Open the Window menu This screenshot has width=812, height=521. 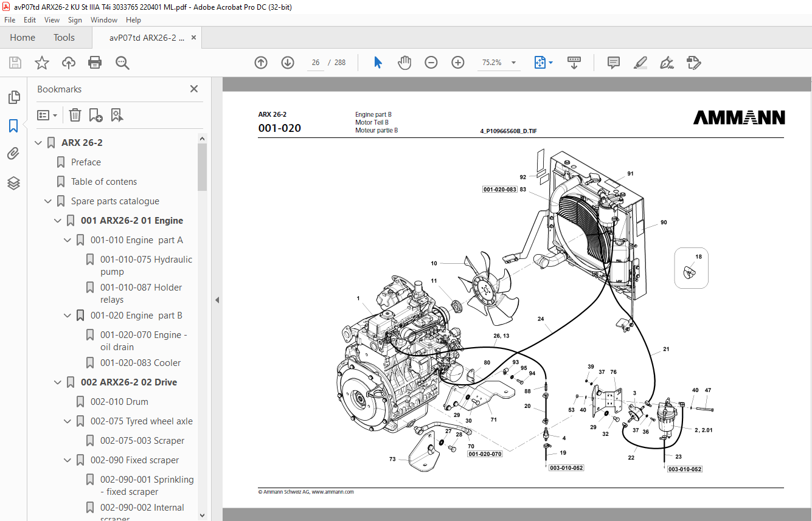104,20
